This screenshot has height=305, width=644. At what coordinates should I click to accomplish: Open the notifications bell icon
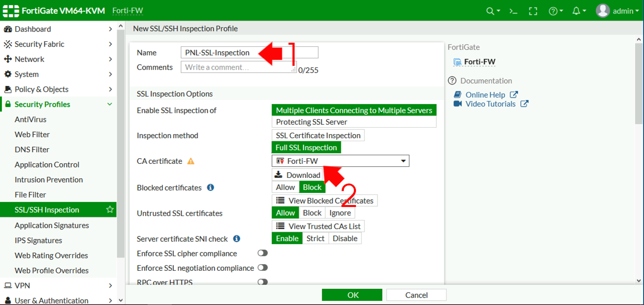[x=576, y=10]
